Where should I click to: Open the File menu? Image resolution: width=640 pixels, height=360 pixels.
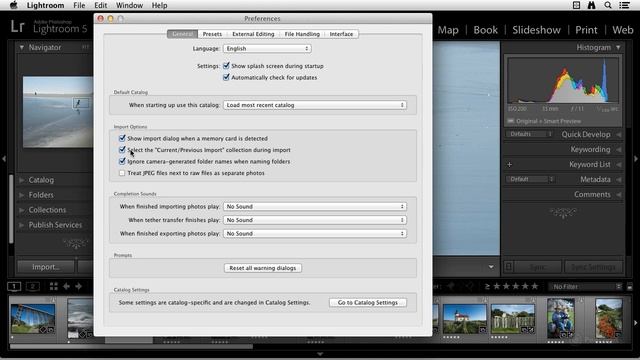click(79, 5)
